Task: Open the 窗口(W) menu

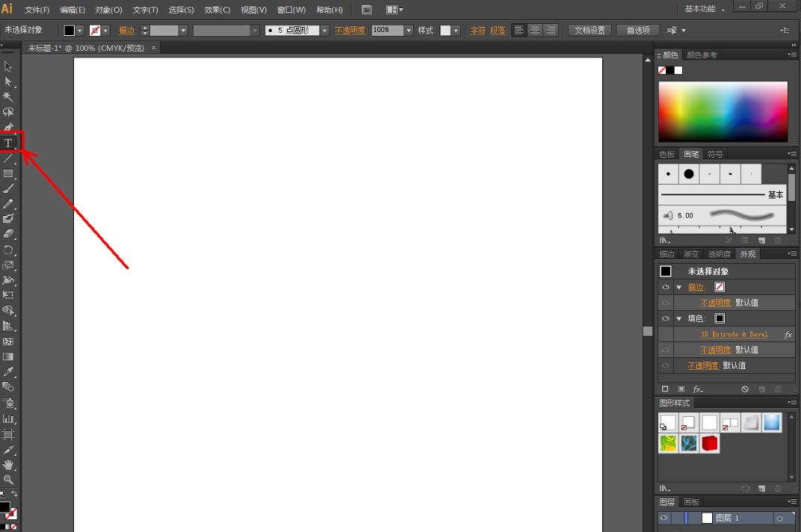Action: coord(291,10)
